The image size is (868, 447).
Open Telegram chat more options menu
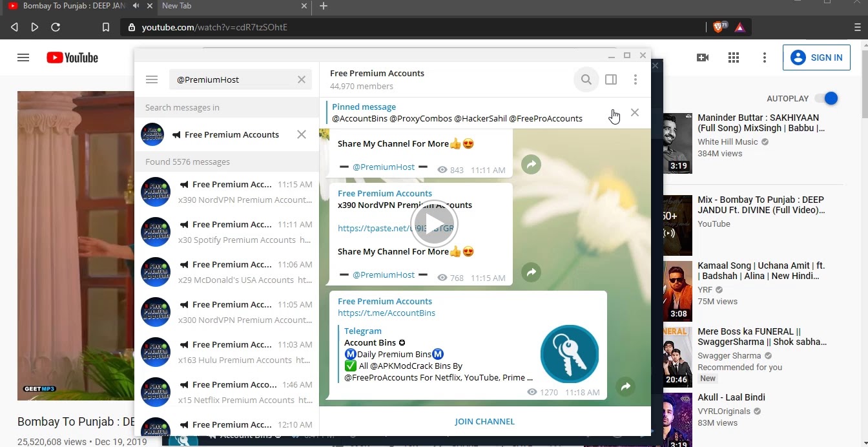635,79
